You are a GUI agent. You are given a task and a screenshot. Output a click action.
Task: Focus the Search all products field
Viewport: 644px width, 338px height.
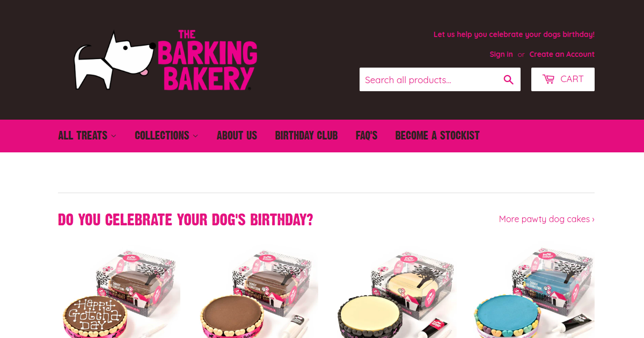(x=429, y=79)
